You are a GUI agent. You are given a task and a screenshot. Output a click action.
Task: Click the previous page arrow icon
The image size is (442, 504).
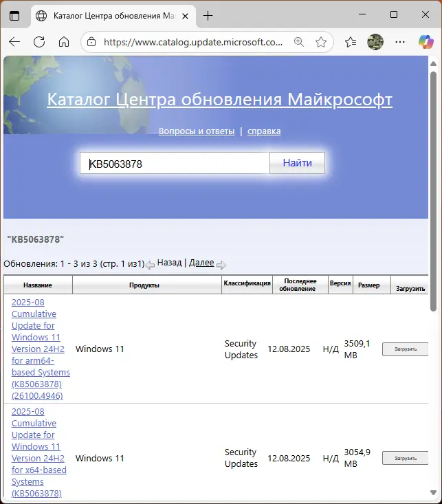pyautogui.click(x=150, y=265)
